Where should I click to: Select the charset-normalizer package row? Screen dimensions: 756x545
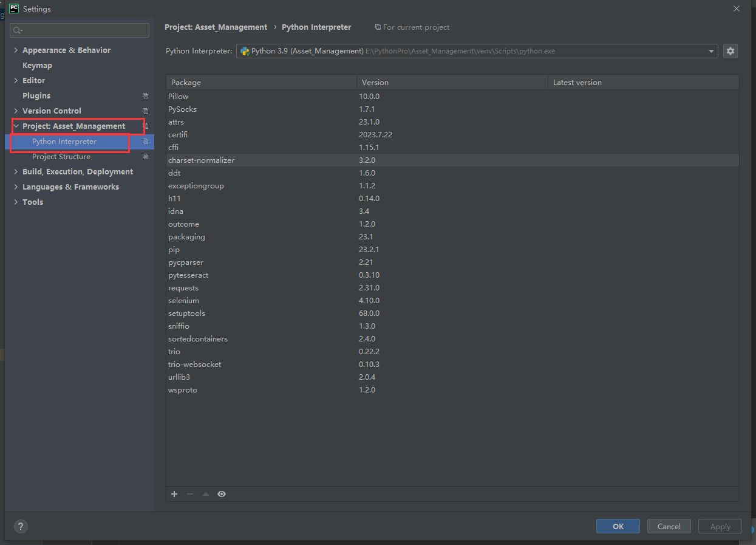point(452,160)
